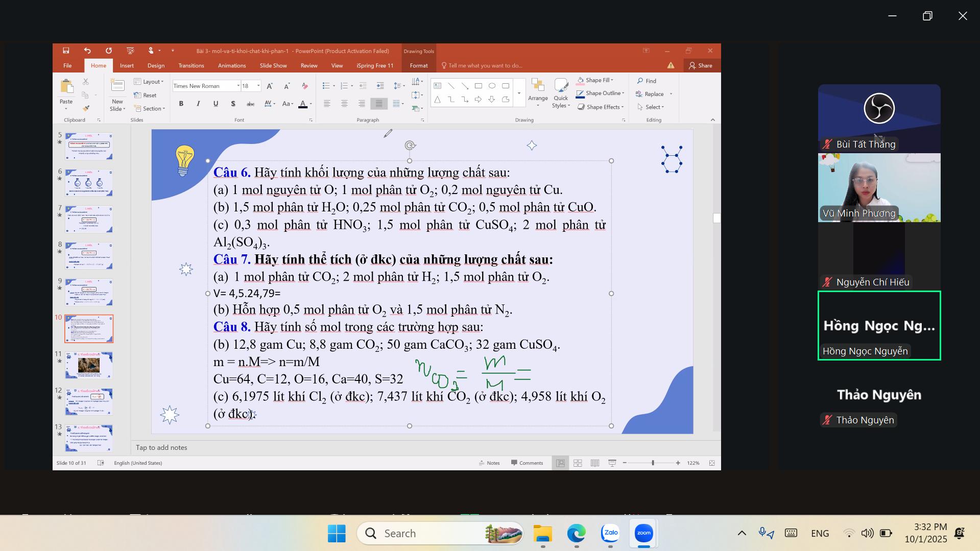Viewport: 980px width, 551px height.
Task: Switch to Slide Sorter view icon
Action: tap(578, 463)
